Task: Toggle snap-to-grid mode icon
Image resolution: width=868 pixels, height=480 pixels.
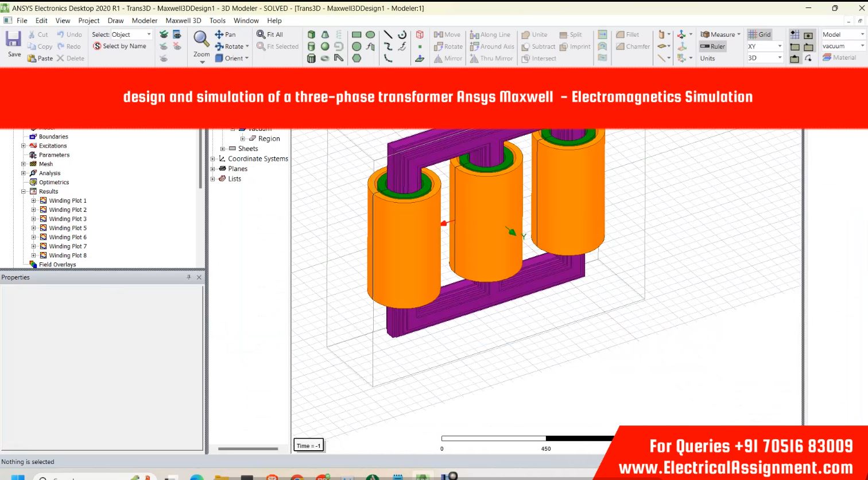Action: click(795, 34)
